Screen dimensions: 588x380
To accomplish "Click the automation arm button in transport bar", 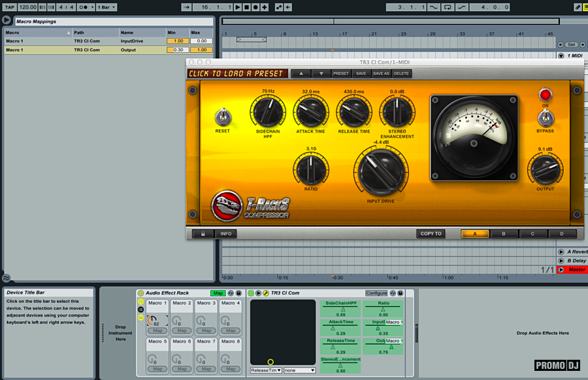I will (x=278, y=7).
